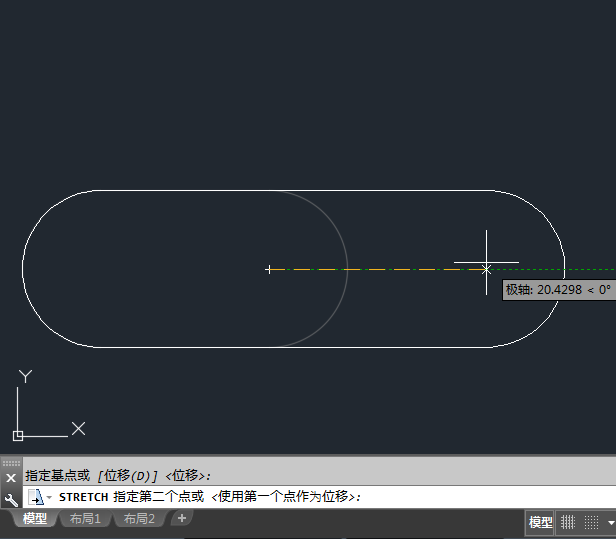Grab the command line drag handle
This screenshot has width=616, height=539.
(11, 463)
